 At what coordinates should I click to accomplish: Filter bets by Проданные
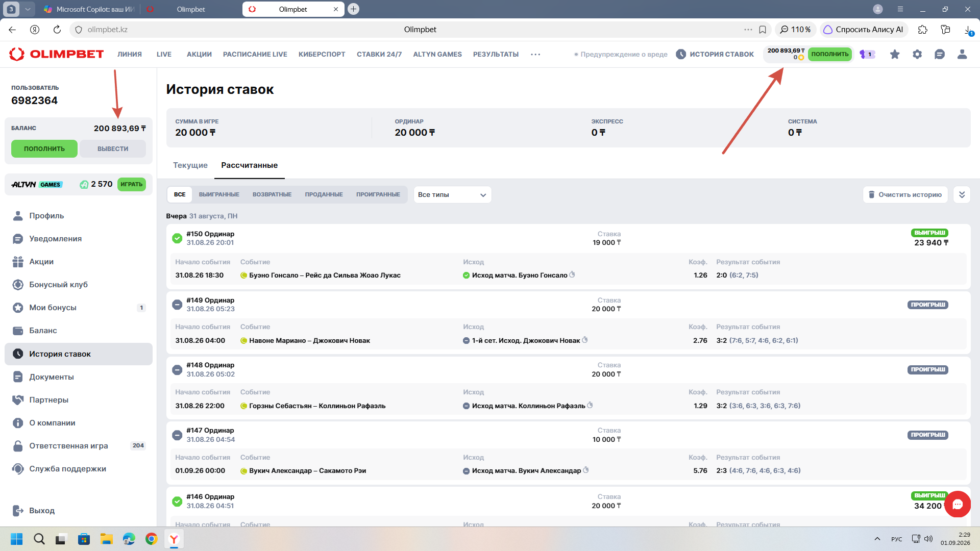324,195
